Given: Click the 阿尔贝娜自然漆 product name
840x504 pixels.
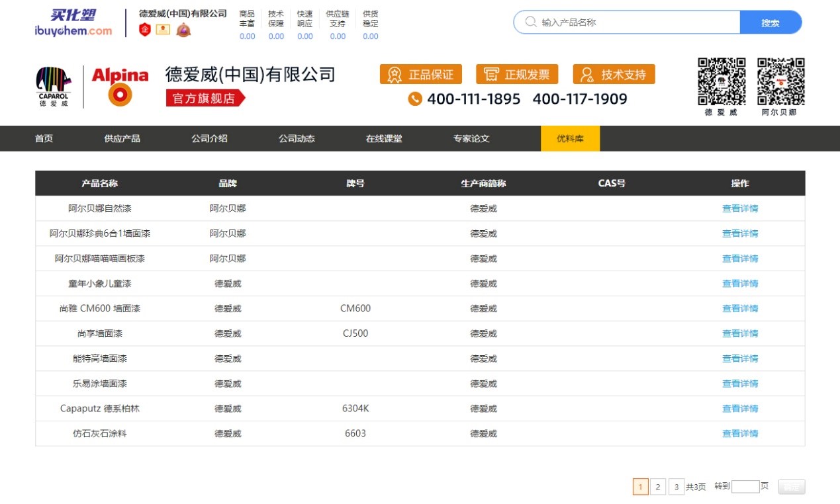Looking at the screenshot, I should pyautogui.click(x=100, y=208).
